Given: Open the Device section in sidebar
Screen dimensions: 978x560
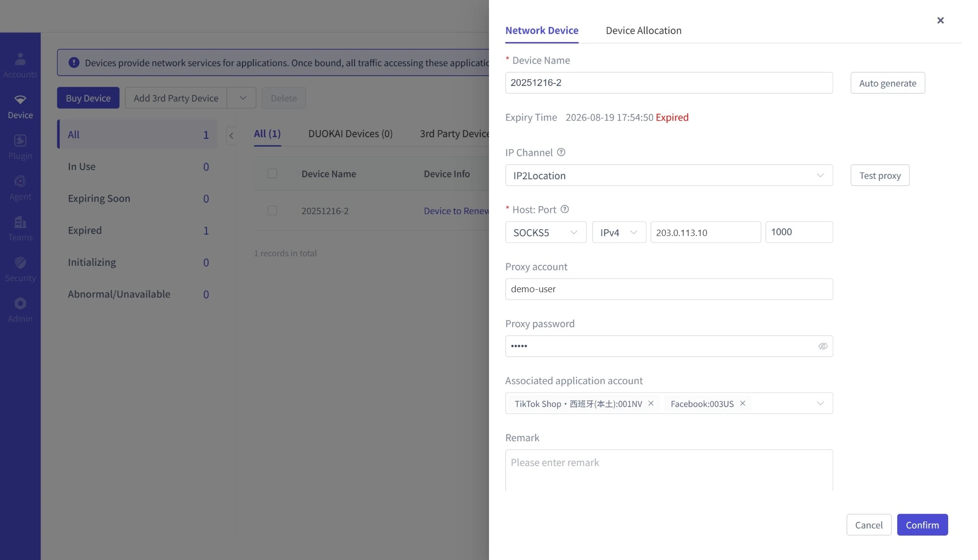Looking at the screenshot, I should coord(20,107).
